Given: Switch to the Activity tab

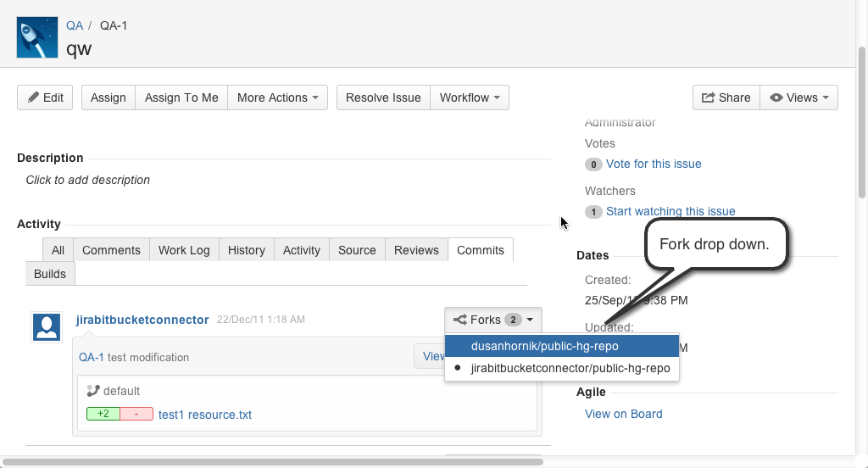Looking at the screenshot, I should [x=302, y=250].
